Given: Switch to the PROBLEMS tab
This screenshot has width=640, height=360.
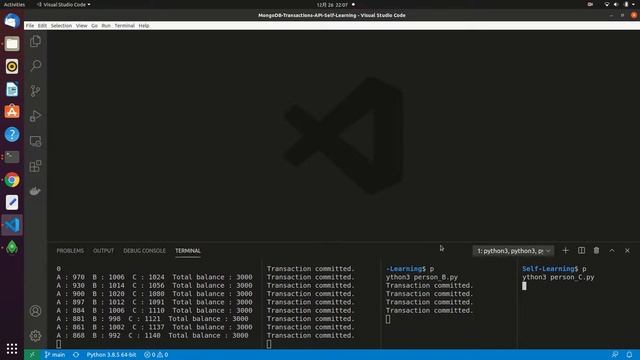Looking at the screenshot, I should point(70,251).
